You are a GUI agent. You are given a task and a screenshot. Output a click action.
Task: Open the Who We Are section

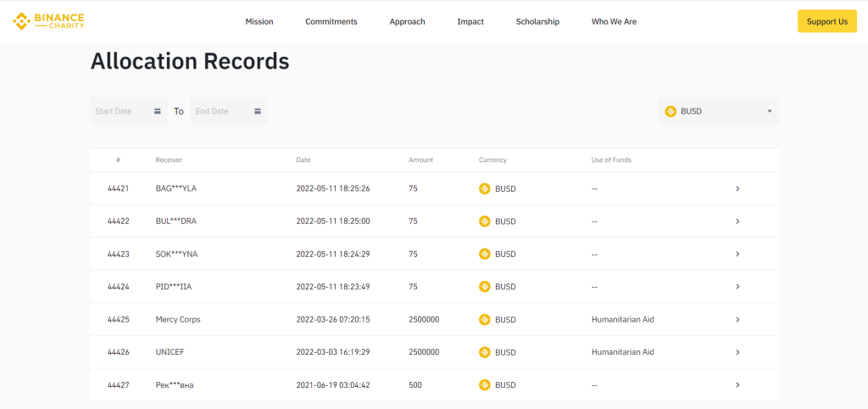click(x=614, y=21)
